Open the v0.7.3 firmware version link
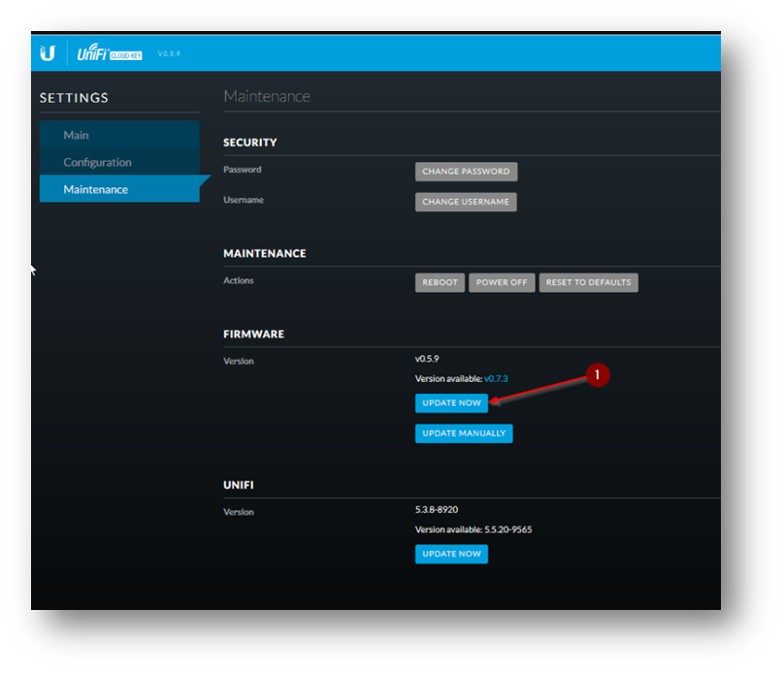Image resolution: width=784 pixels, height=673 pixels. [496, 379]
